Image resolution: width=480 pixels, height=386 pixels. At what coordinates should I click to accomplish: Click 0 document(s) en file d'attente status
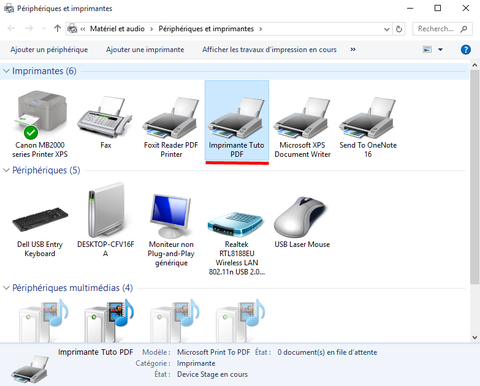point(327,352)
